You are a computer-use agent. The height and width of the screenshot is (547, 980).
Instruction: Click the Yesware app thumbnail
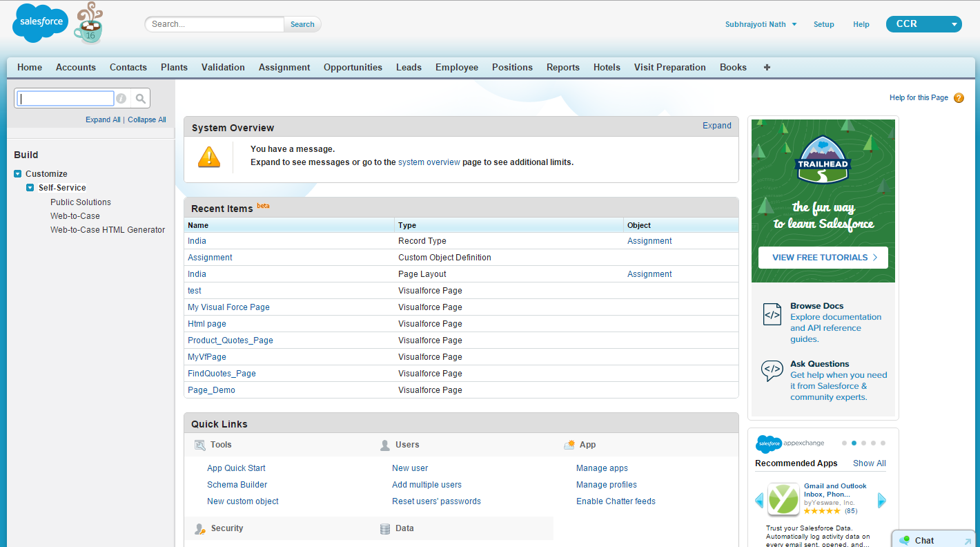coord(783,499)
